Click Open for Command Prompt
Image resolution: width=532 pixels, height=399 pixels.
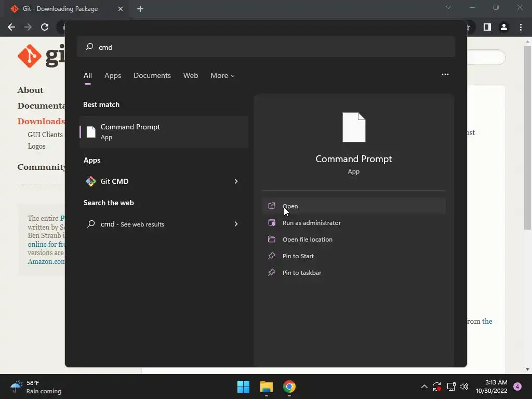[x=354, y=206]
